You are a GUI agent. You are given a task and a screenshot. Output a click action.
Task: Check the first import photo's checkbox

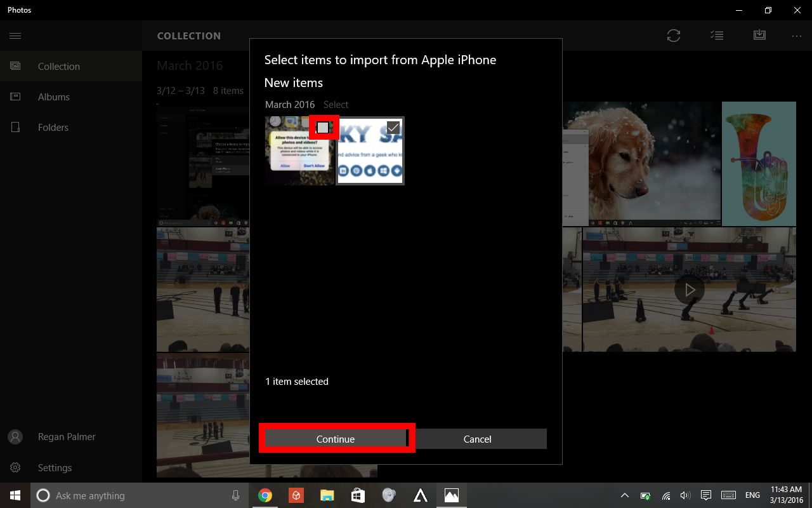pos(323,128)
